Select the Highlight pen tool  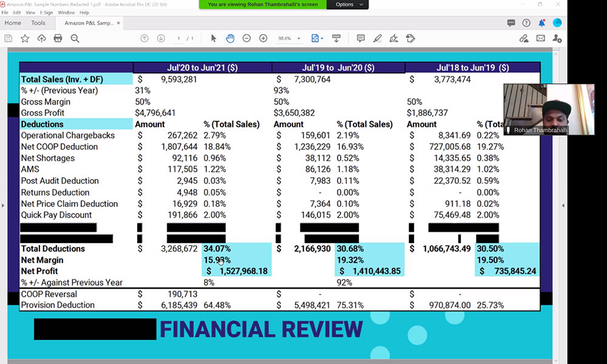[x=378, y=38]
